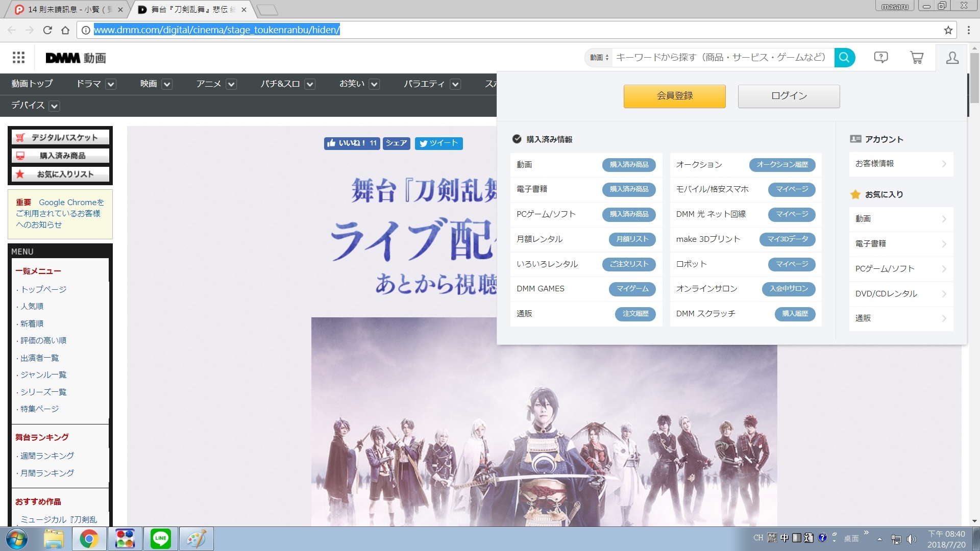Open Chrome's three-dot menu

pyautogui.click(x=968, y=30)
